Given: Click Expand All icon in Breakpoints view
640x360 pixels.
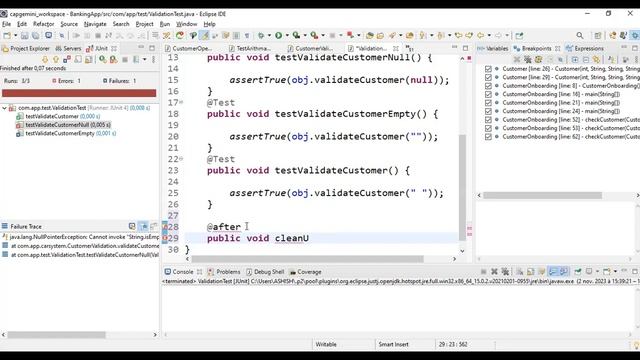Looking at the screenshot, I should (575, 60).
